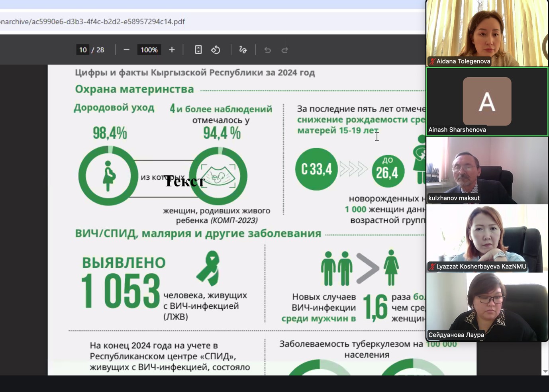Toggle fit to page view
This screenshot has width=549, height=392.
198,50
